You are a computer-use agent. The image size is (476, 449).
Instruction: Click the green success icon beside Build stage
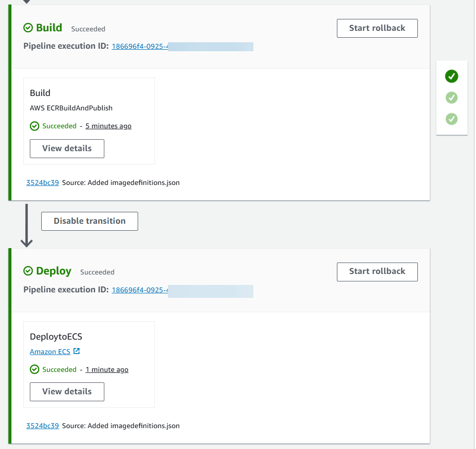(28, 27)
